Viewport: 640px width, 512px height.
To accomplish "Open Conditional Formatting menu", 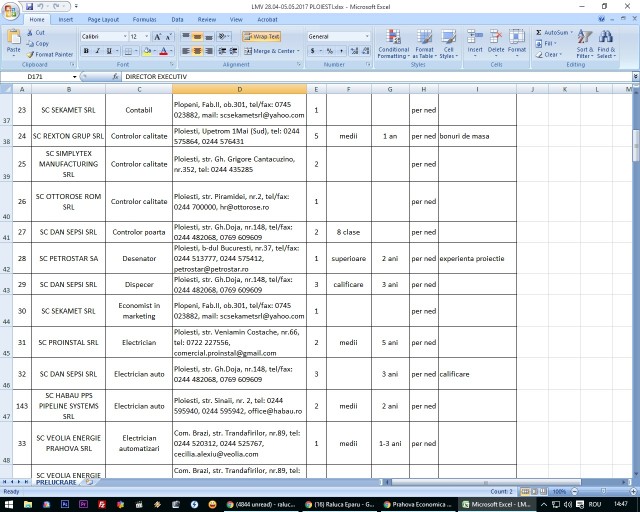I will point(393,44).
